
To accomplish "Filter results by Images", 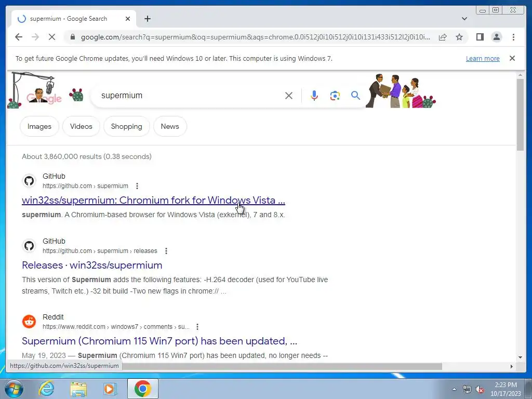I will [x=39, y=126].
